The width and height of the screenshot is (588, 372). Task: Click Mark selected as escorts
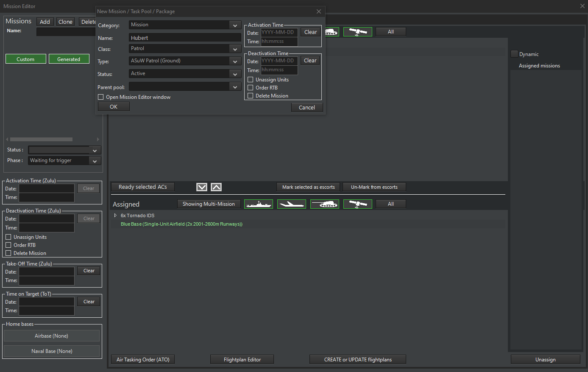[308, 187]
